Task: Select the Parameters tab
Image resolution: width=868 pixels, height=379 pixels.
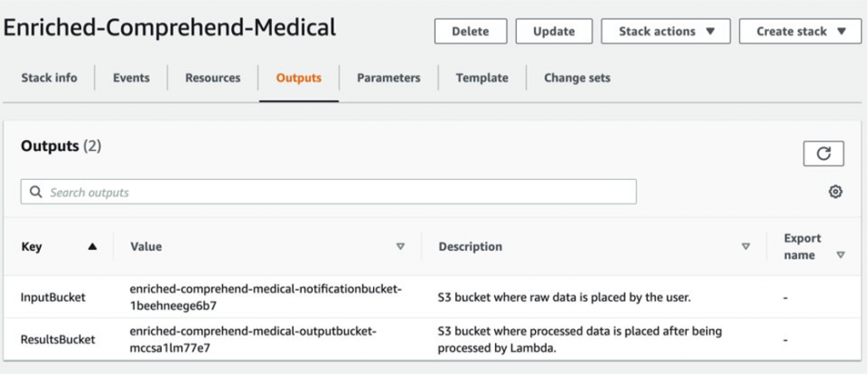Action: 388,78
